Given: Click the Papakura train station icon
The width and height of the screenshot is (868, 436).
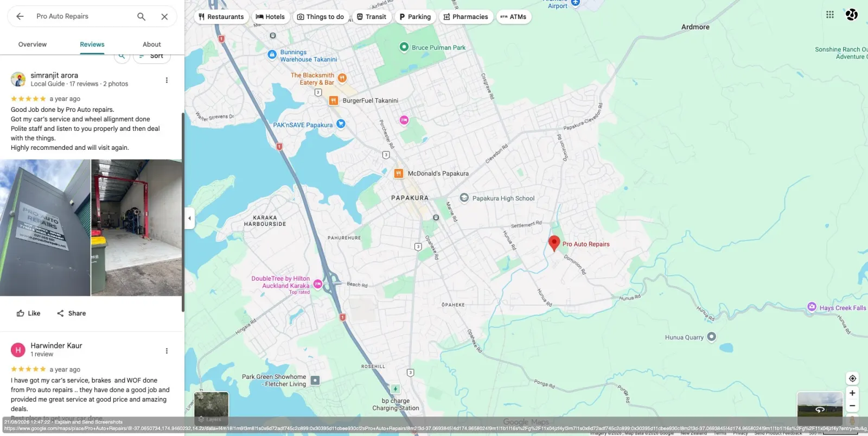Looking at the screenshot, I should click(436, 218).
